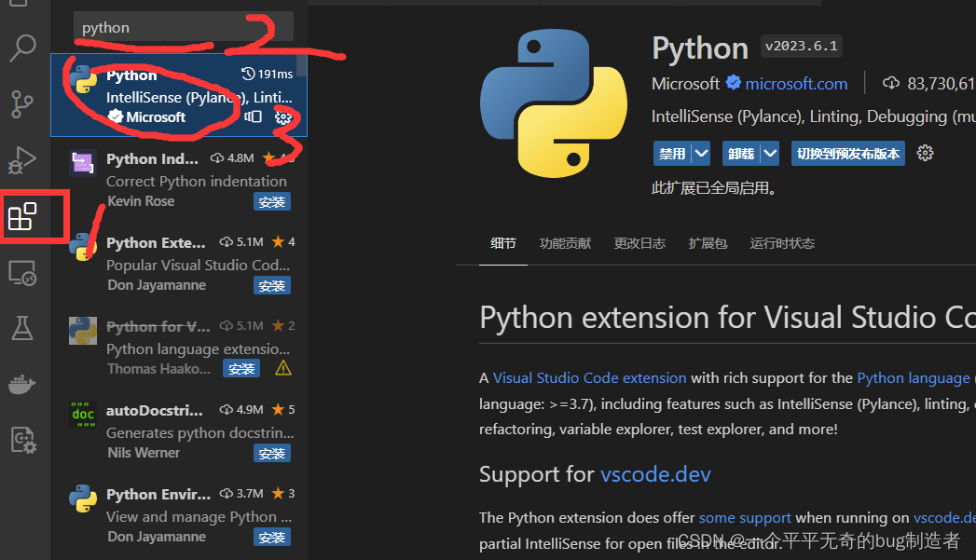Click the 禁用 disable button
This screenshot has height=560, width=976.
[672, 154]
